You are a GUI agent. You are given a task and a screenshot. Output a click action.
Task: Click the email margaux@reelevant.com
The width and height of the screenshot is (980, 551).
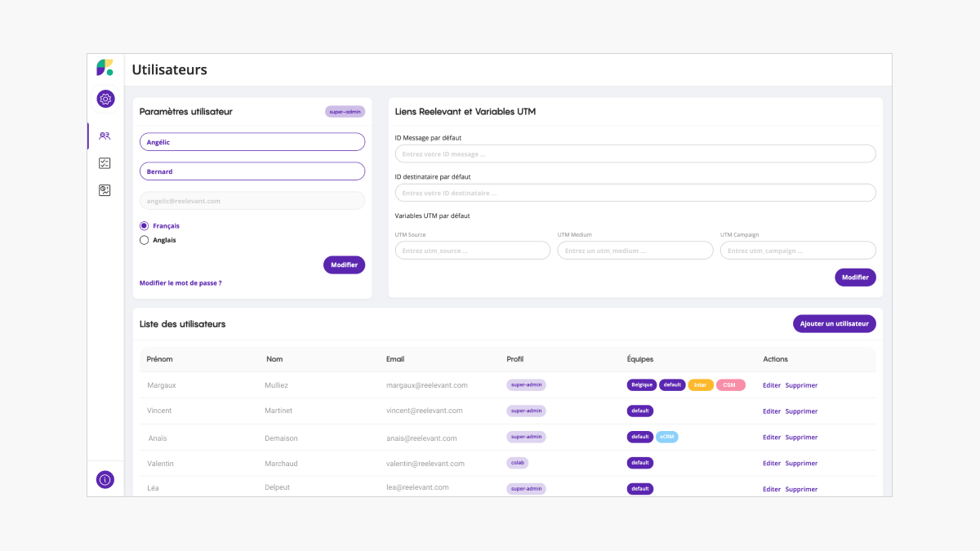click(427, 385)
